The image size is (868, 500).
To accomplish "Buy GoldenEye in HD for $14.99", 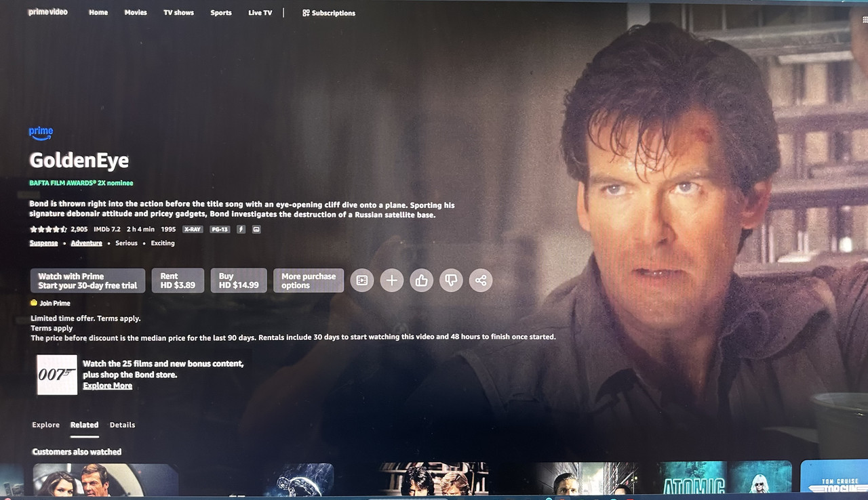I will pyautogui.click(x=239, y=280).
